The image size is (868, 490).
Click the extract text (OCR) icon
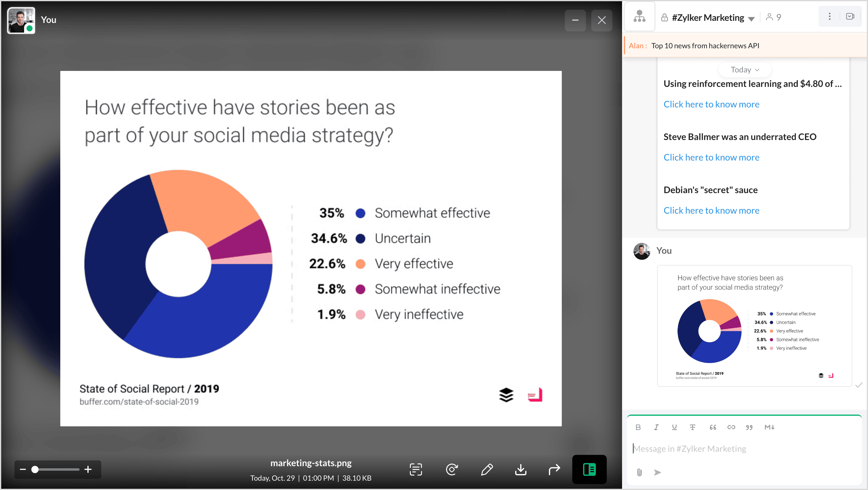coord(416,469)
